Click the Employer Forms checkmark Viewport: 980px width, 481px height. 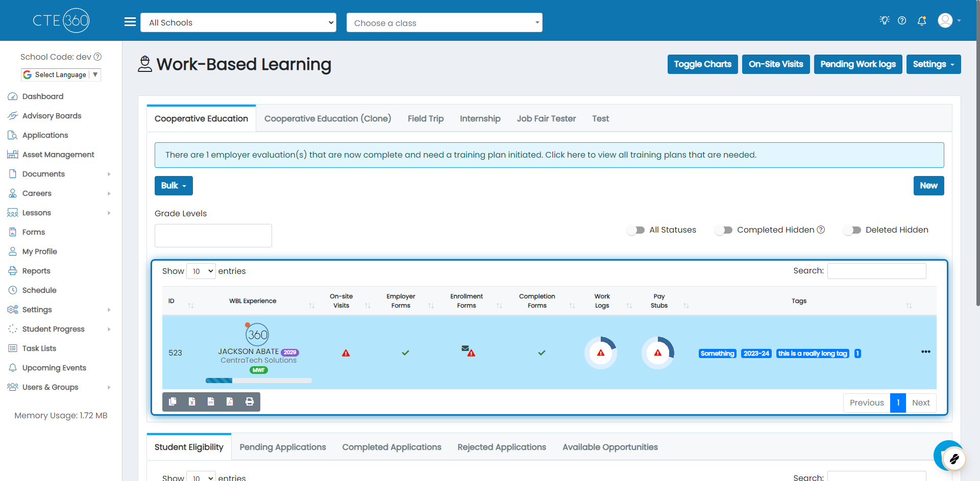[x=405, y=353]
